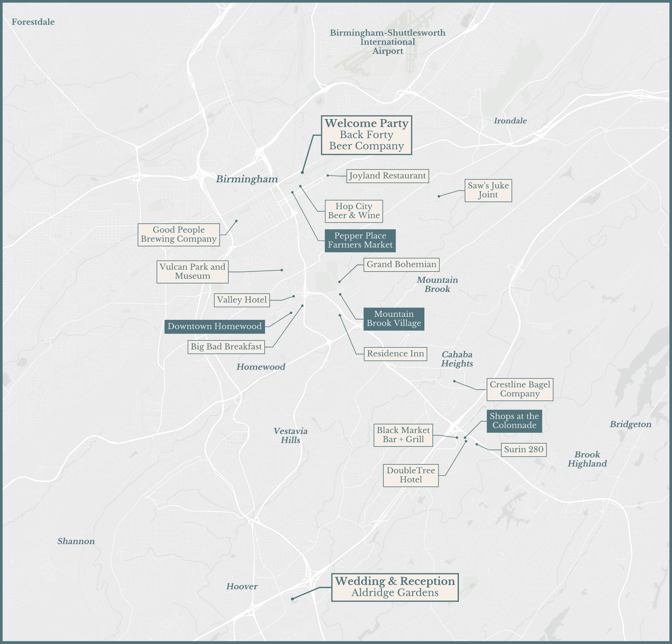Viewport: 672px width, 644px height.
Task: Select the Irondale place name
Action: click(510, 121)
